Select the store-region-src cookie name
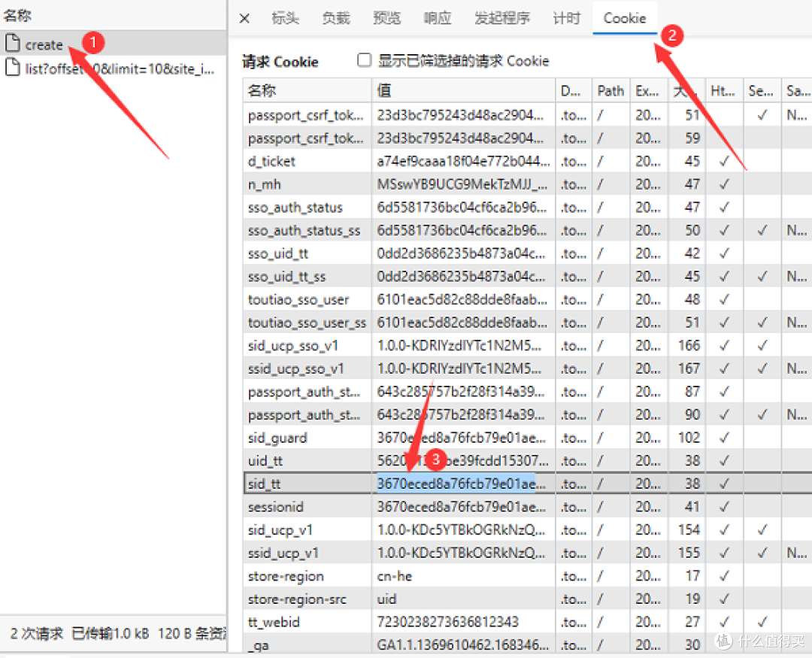Screen dimensions: 812x658 tap(297, 599)
